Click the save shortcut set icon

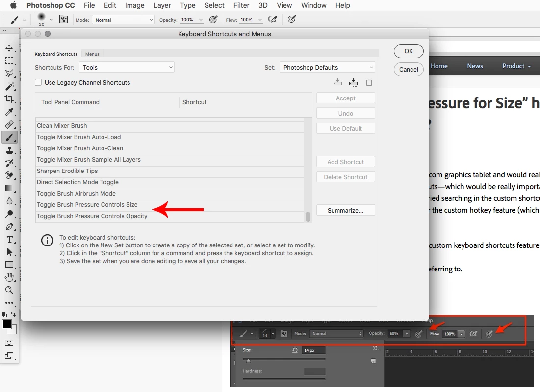coord(337,82)
